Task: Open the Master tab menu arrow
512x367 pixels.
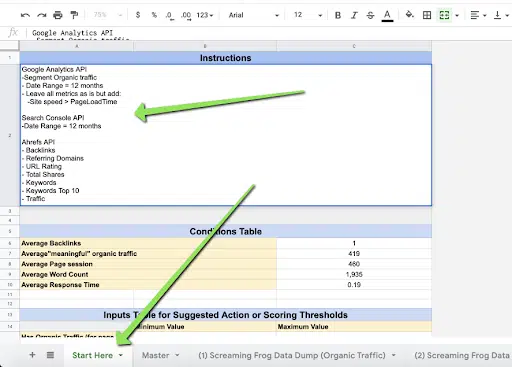Action: click(177, 355)
